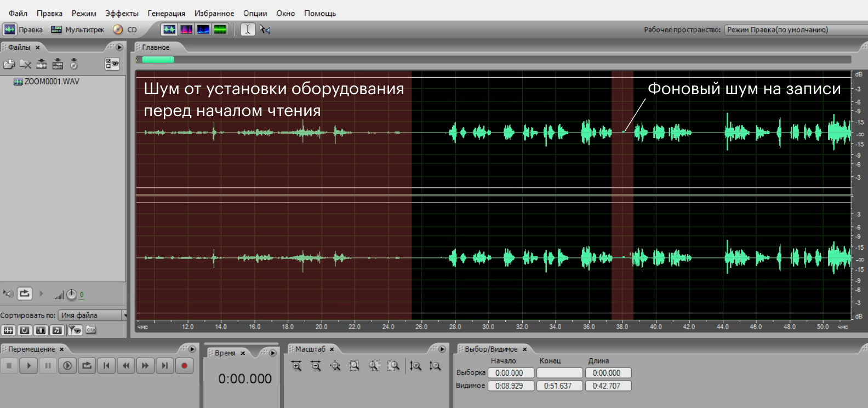Screen dimensions: 868x408
Task: Click the Stop transport button
Action: [9, 366]
